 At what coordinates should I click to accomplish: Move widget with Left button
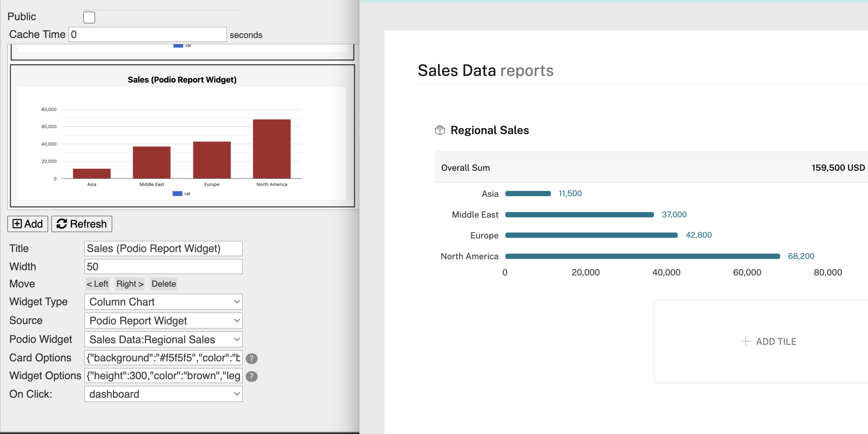tap(97, 284)
